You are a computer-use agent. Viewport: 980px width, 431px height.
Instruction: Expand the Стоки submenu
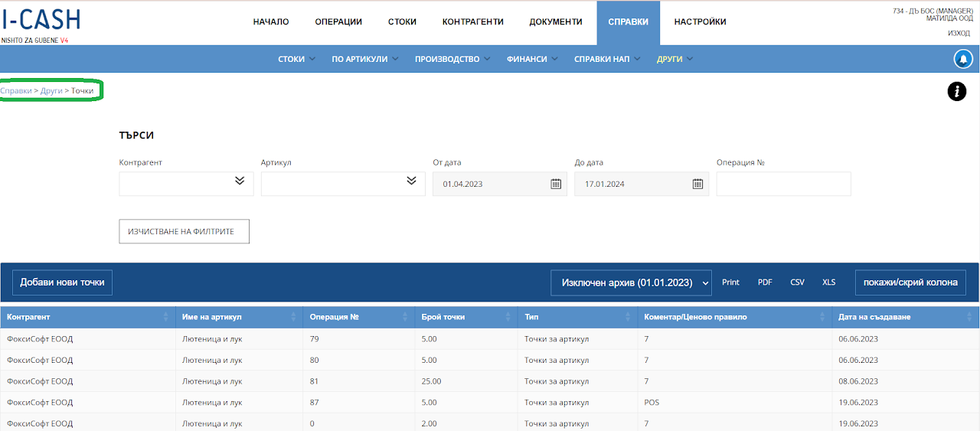click(296, 59)
